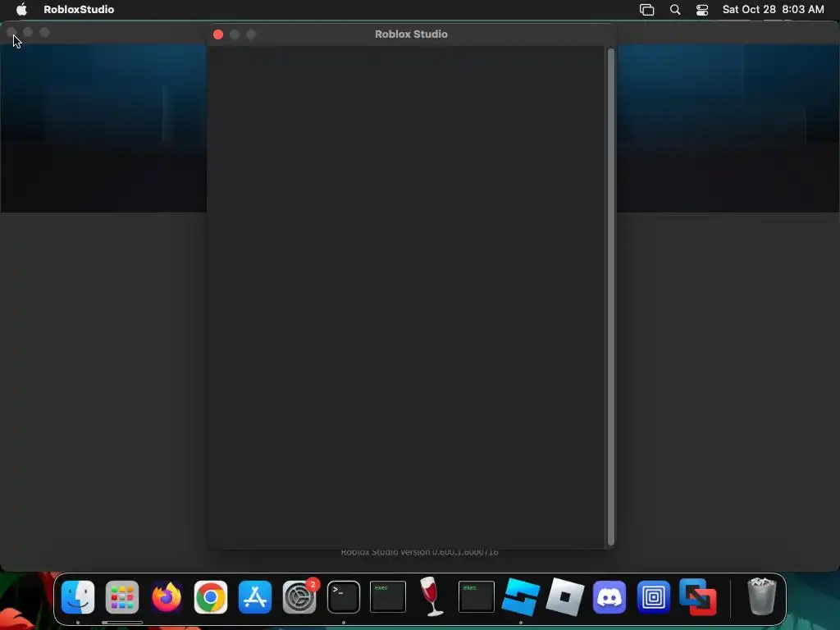Open the blue concentric-squares dock app
Image resolution: width=840 pixels, height=630 pixels.
coord(654,597)
